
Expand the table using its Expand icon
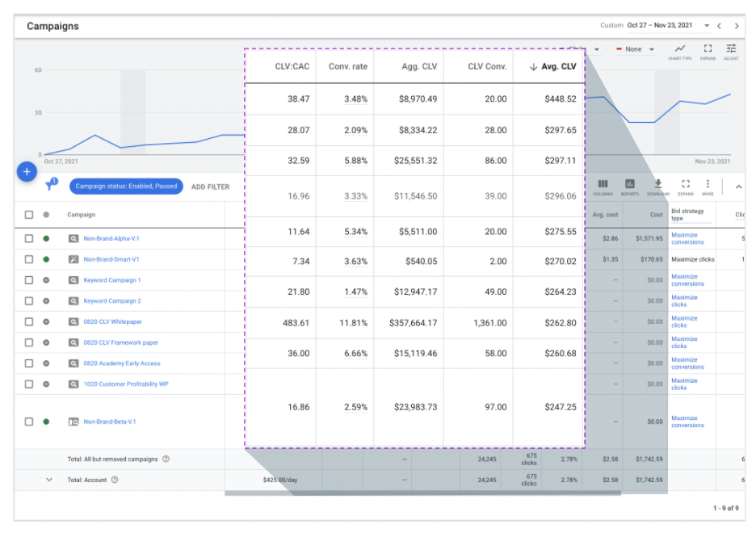pos(686,183)
